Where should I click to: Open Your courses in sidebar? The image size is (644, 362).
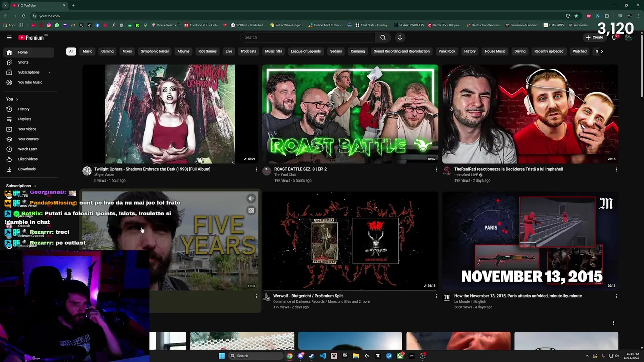pos(28,139)
